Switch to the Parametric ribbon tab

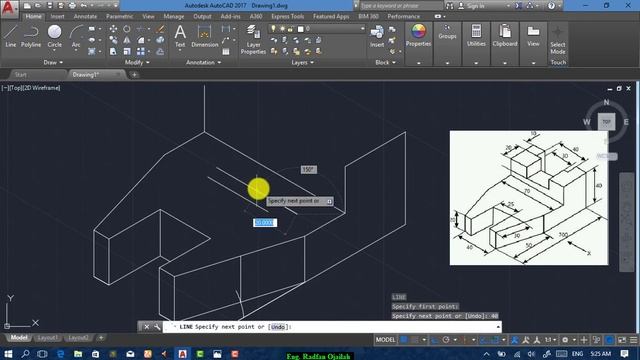(x=119, y=16)
